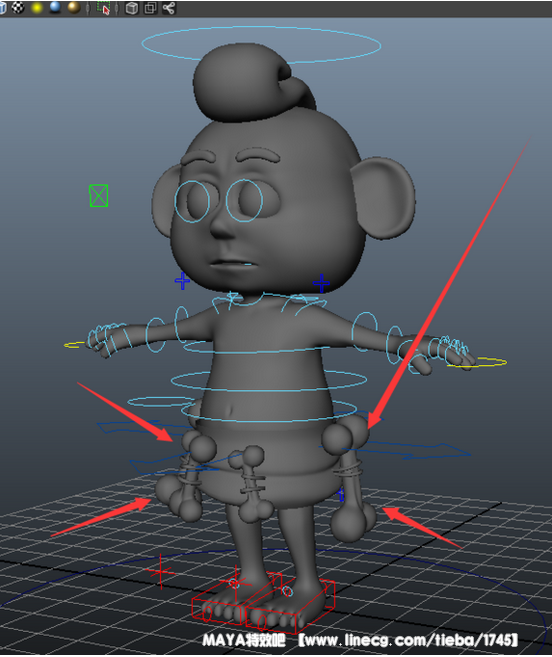The image size is (552, 657).
Task: Select the green boxed X control
Action: [x=98, y=195]
